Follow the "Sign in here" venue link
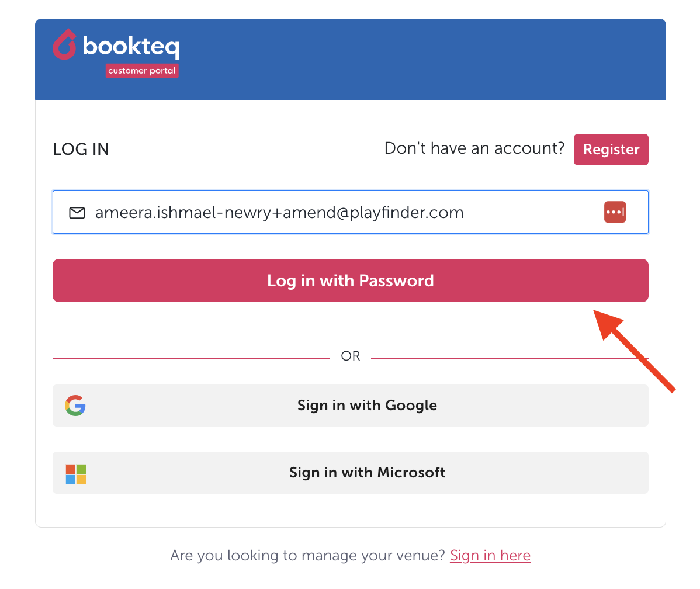The height and width of the screenshot is (589, 700). pyautogui.click(x=490, y=555)
